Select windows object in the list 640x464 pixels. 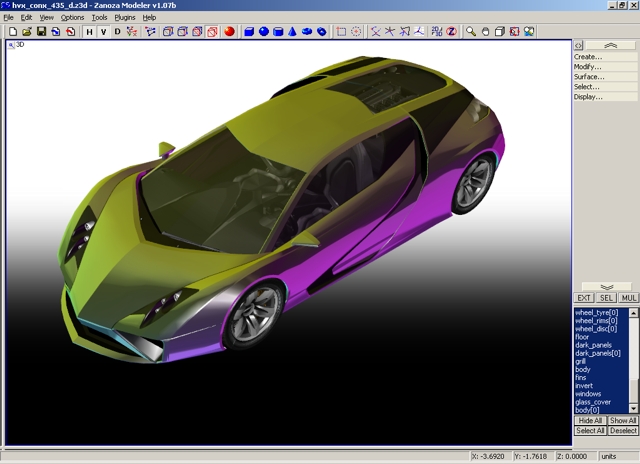click(588, 393)
